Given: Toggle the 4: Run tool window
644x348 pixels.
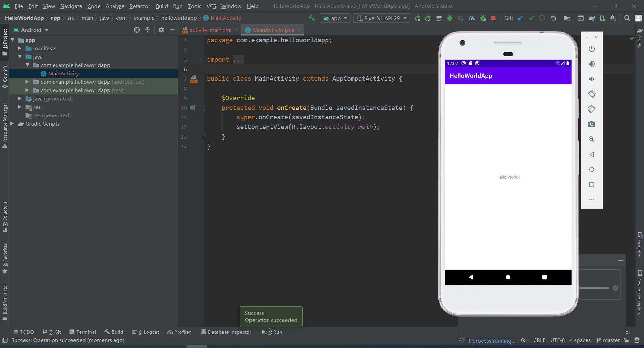Looking at the screenshot, I should coord(272,332).
